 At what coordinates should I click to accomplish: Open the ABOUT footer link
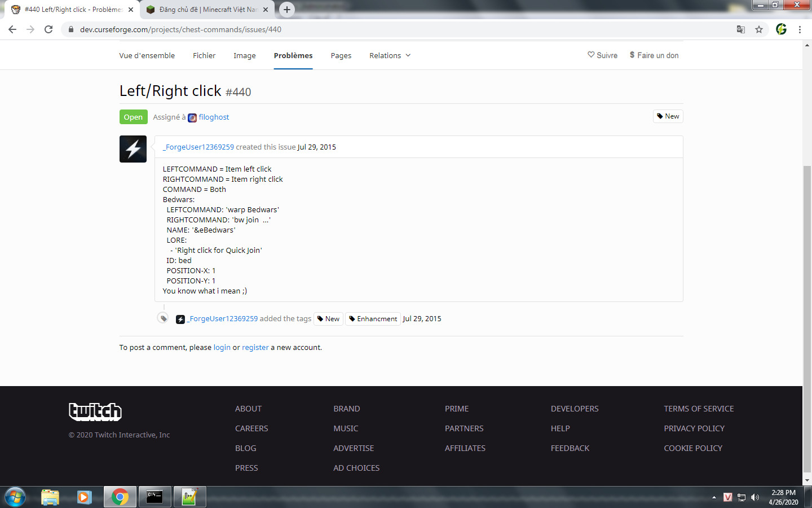click(x=249, y=409)
